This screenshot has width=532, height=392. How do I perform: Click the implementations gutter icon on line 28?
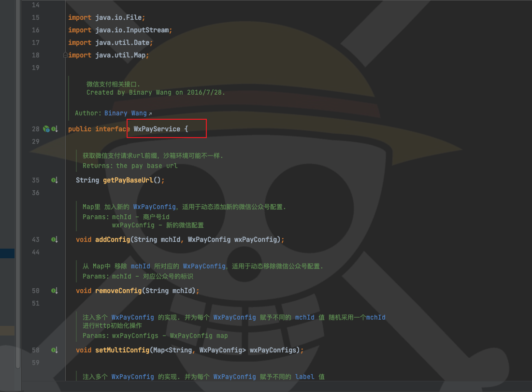(54, 129)
